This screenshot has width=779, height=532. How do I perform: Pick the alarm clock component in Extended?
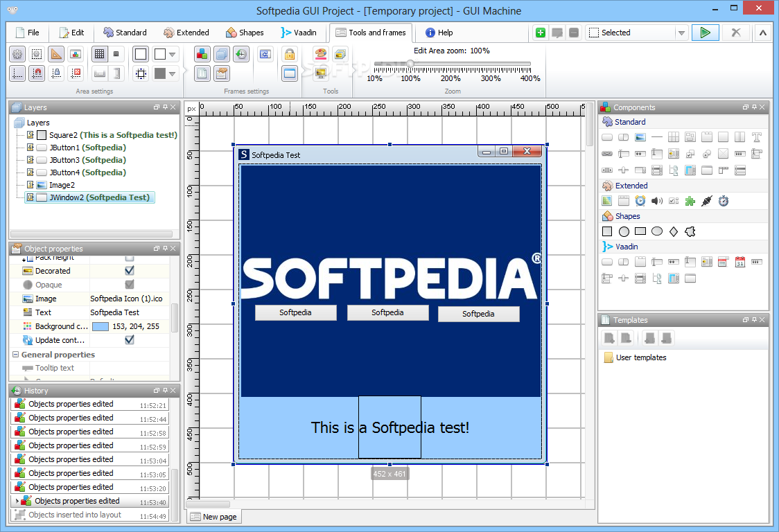(x=640, y=201)
